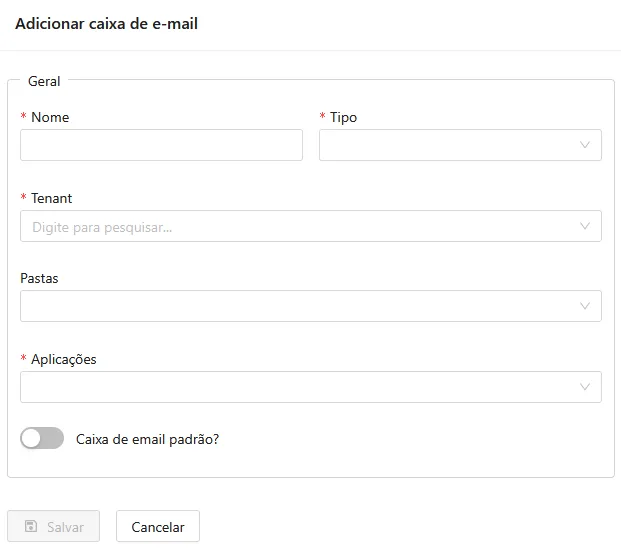Image resolution: width=621 pixels, height=558 pixels.
Task: Click the Geral section legend
Action: [44, 81]
